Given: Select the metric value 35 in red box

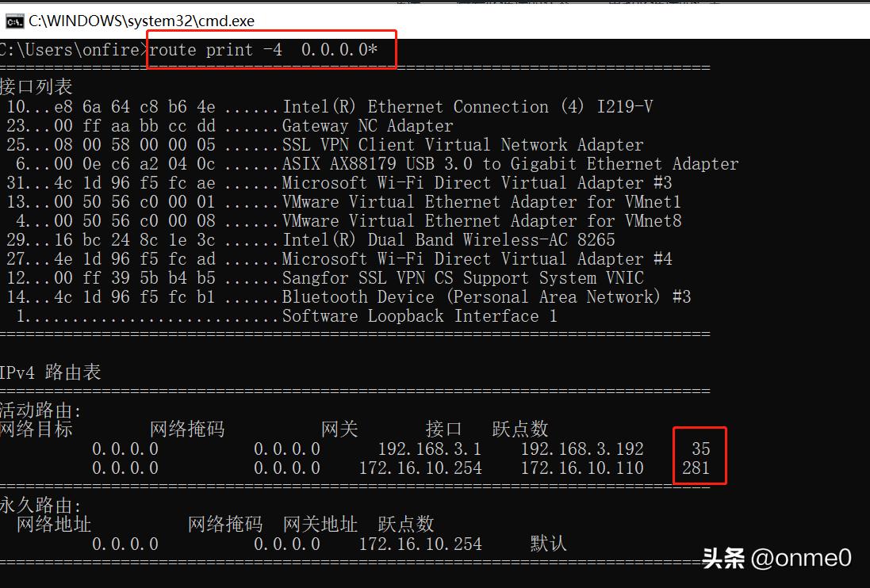Looking at the screenshot, I should 699,449.
